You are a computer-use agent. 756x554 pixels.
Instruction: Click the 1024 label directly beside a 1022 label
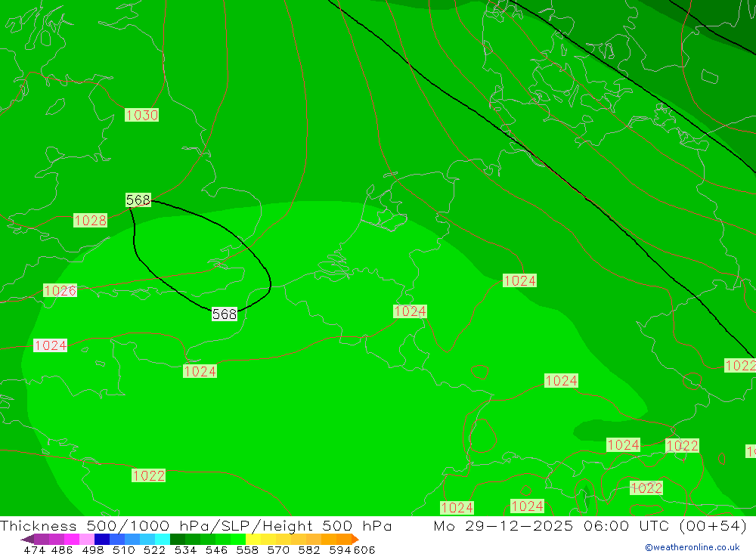point(624,444)
